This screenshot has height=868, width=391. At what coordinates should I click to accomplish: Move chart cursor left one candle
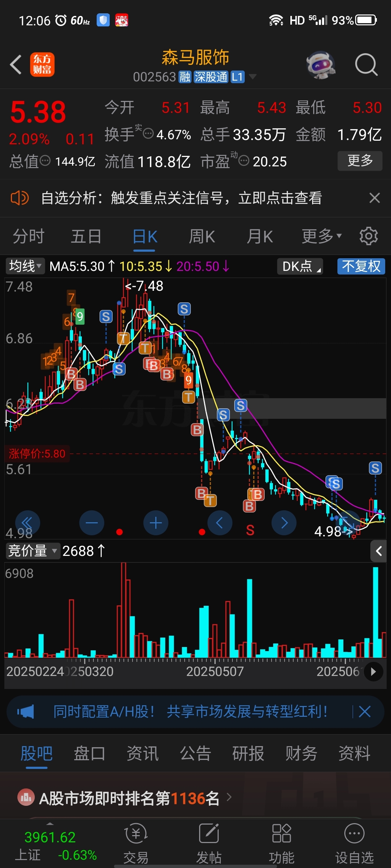(219, 523)
